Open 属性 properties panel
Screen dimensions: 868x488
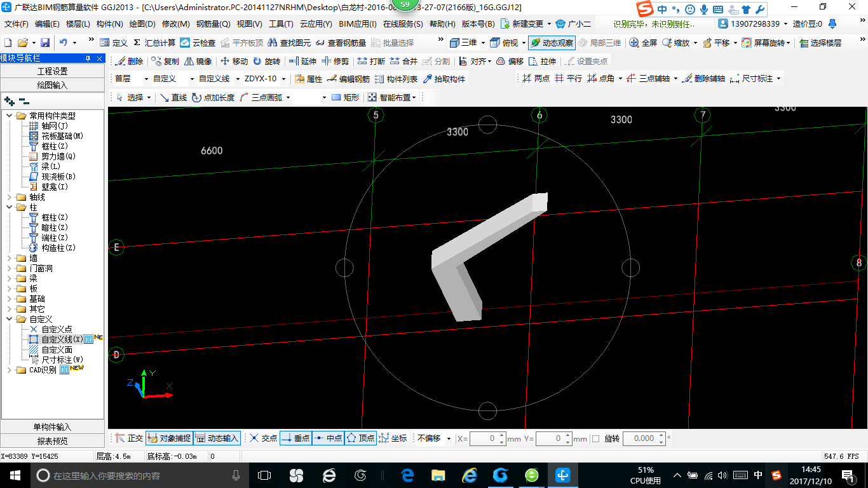[x=309, y=79]
